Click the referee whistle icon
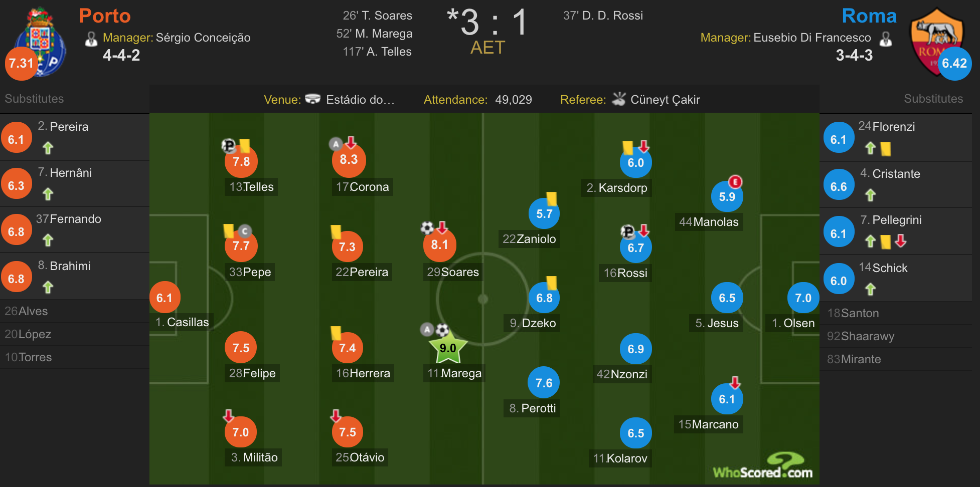 click(x=619, y=99)
